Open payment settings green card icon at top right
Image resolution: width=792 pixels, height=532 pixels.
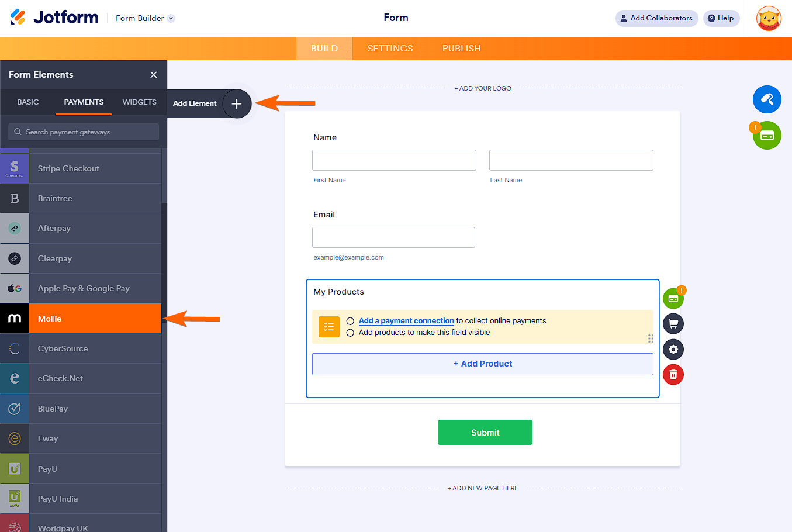(x=767, y=136)
